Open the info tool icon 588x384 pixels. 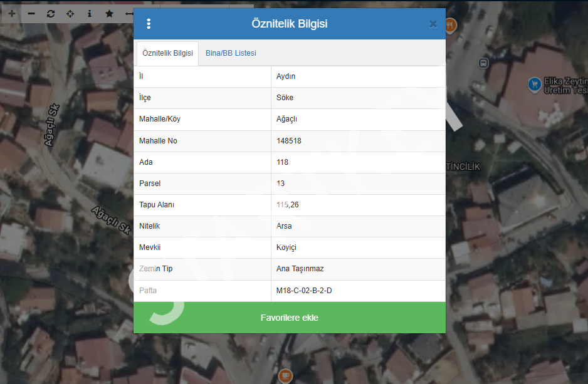pyautogui.click(x=90, y=14)
